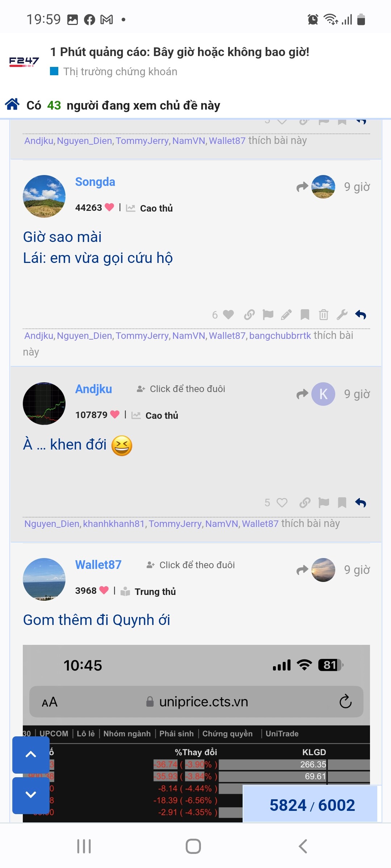Delete Songda's post with trash icon
Screen dimensions: 391x868
[x=324, y=315]
